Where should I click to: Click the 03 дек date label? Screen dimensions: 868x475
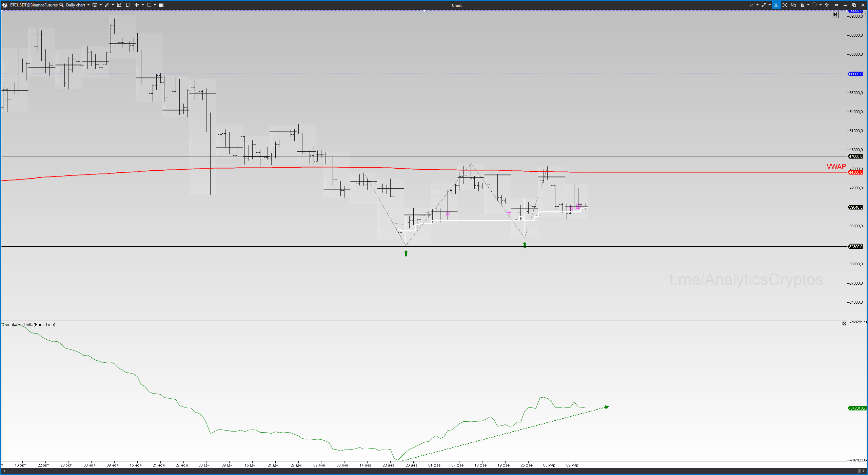[x=204, y=465]
